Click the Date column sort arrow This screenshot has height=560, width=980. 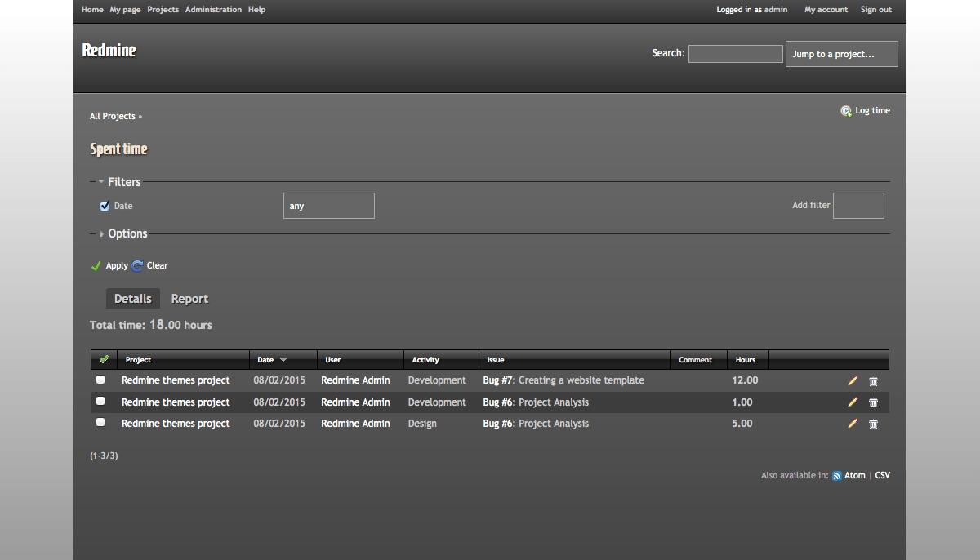pos(283,360)
